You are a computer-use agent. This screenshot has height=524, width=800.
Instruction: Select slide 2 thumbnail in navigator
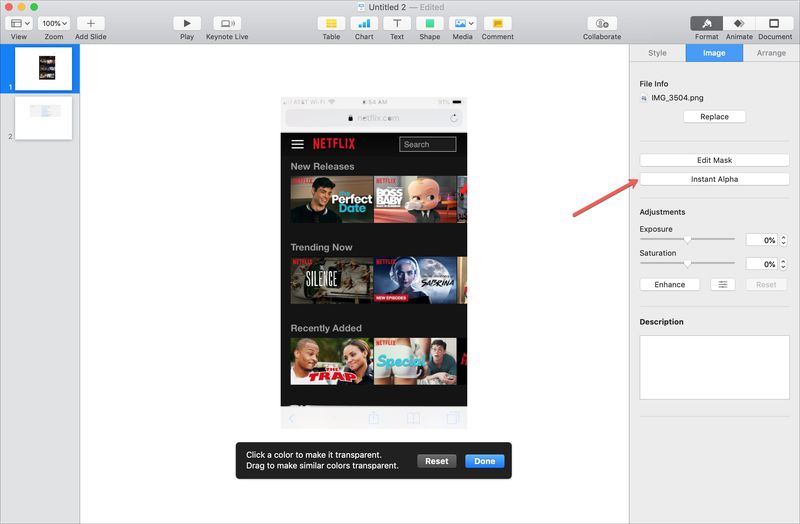point(43,118)
